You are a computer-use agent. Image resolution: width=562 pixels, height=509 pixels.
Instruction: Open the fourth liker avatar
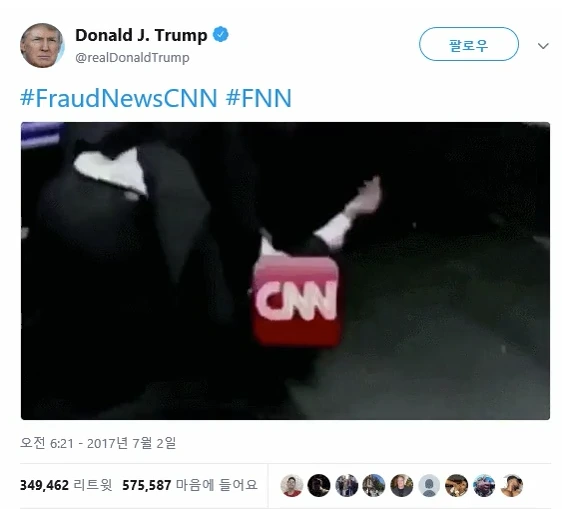click(x=374, y=485)
